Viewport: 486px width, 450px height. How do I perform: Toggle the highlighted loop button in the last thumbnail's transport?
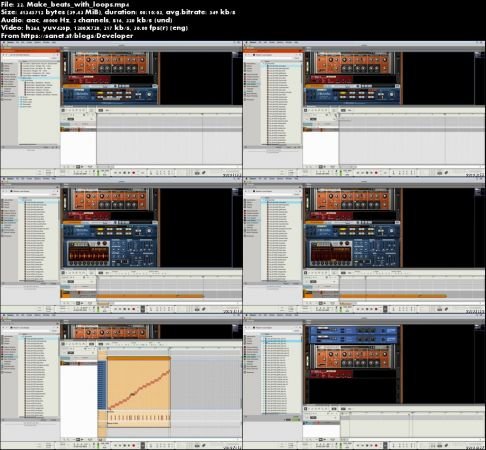point(385,445)
